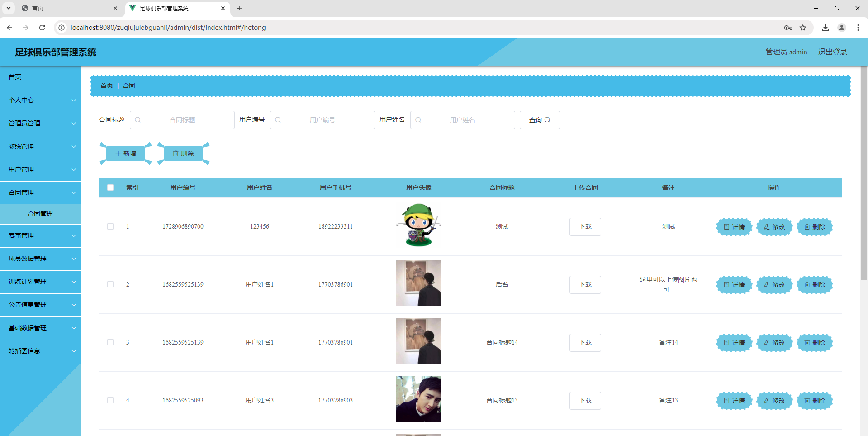Expand the 球员数据管理 sidebar menu
Image resolution: width=868 pixels, height=436 pixels.
pyautogui.click(x=40, y=259)
